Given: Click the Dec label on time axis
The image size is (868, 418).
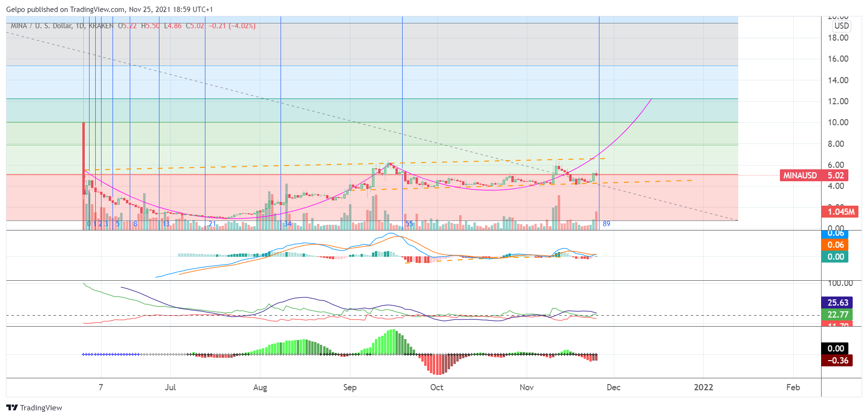Looking at the screenshot, I should point(613,387).
